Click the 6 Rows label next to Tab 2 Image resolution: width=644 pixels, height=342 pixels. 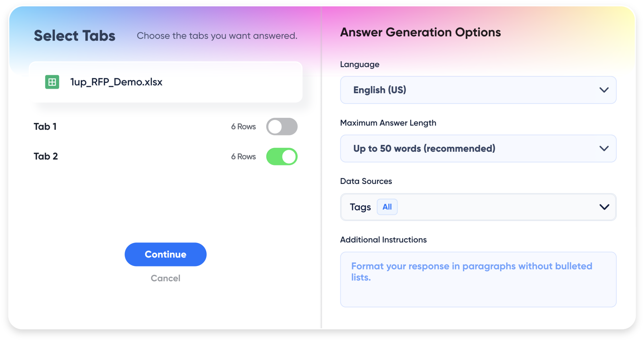(243, 156)
